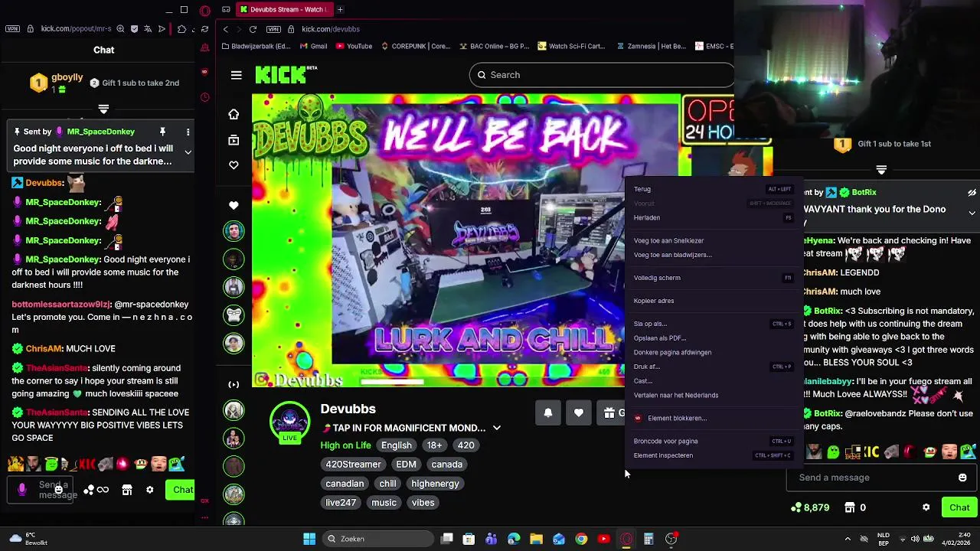Open the emoji picker in popout chat input
Viewport: 980px width, 551px height.
pyautogui.click(x=58, y=490)
